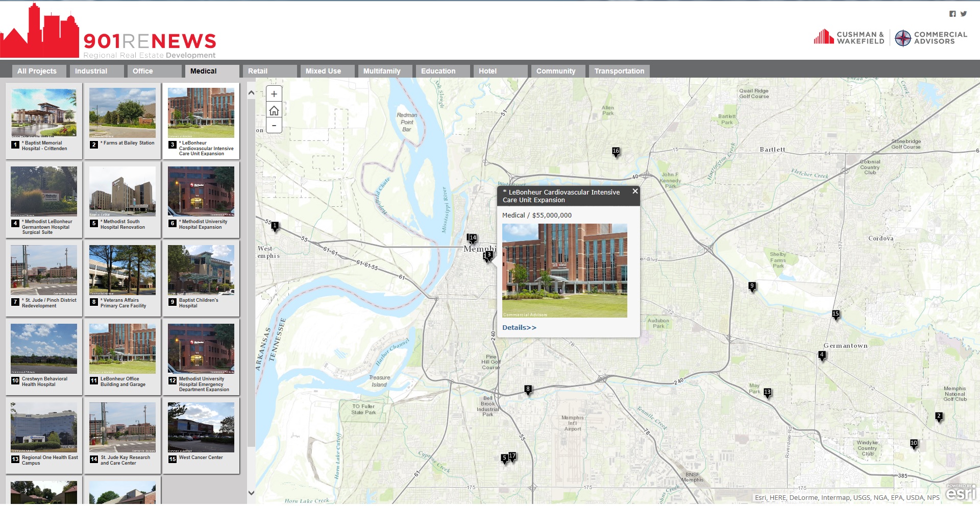This screenshot has width=980, height=506.
Task: Open the Twitter icon in the header
Action: (x=964, y=14)
